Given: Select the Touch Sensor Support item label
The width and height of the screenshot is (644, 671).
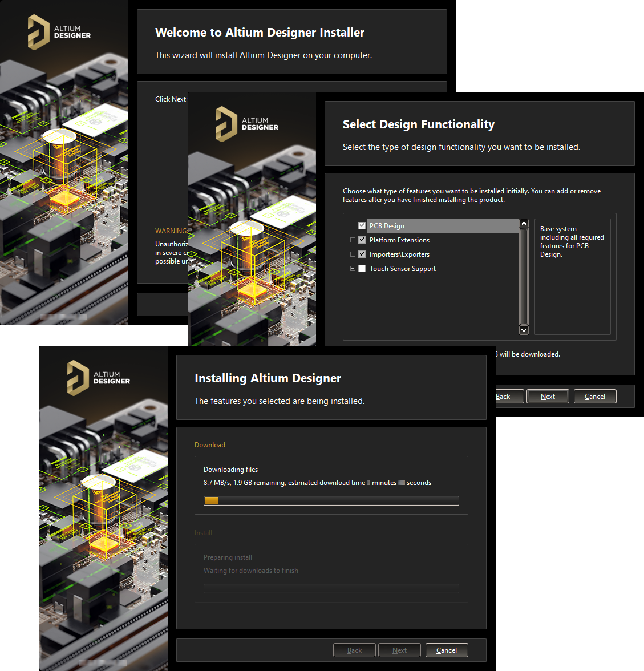Looking at the screenshot, I should point(402,269).
